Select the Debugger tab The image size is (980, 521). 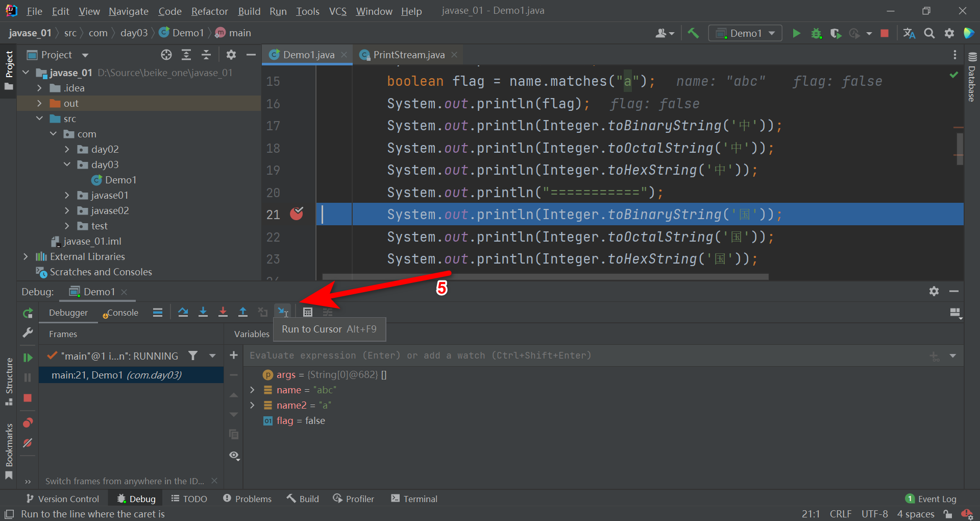(x=68, y=313)
